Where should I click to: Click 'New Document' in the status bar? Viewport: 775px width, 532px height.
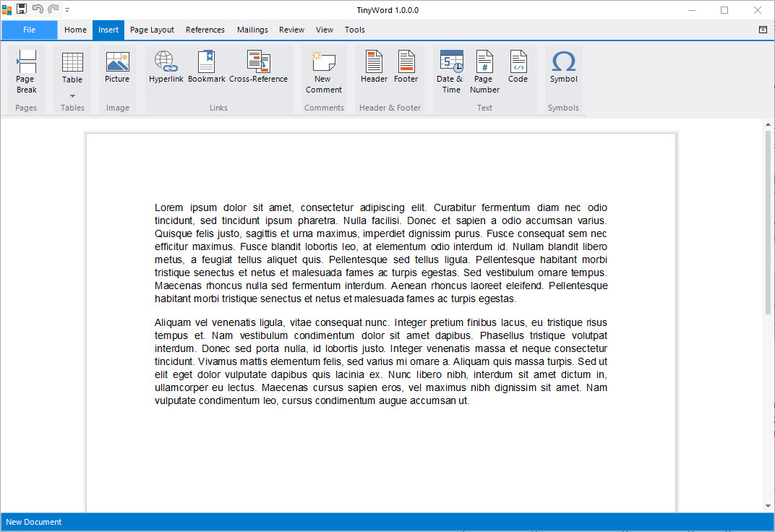click(33, 522)
